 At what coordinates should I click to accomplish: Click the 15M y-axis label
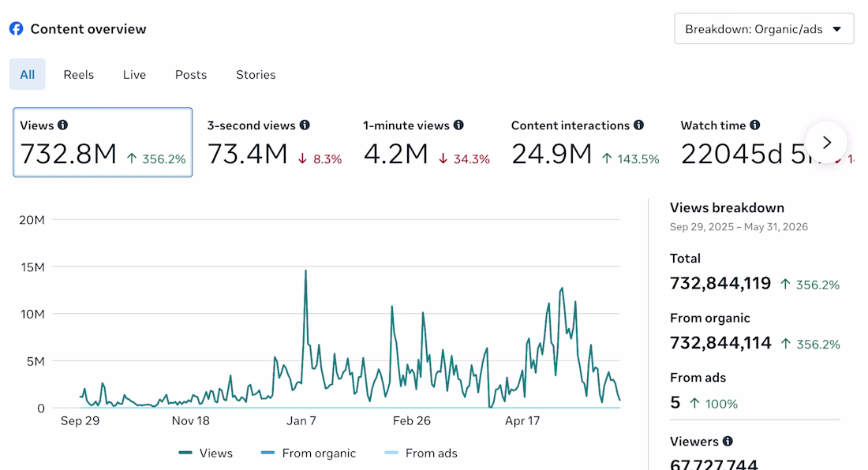[32, 267]
